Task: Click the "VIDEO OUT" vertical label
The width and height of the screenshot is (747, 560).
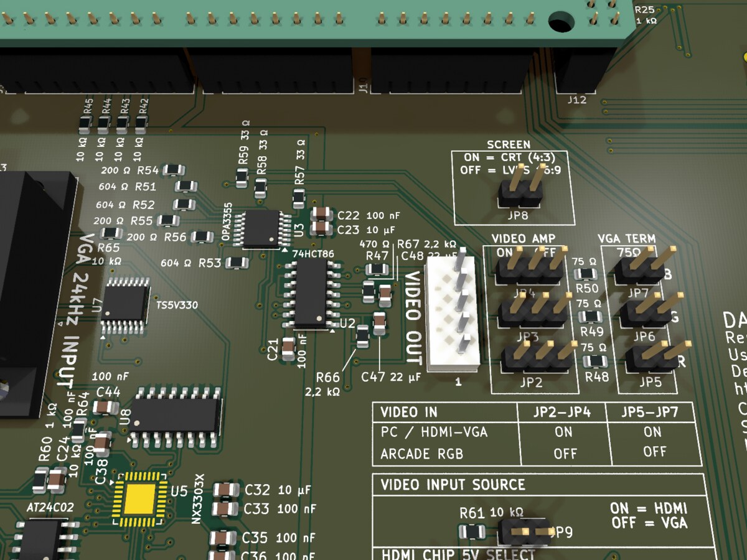Action: [413, 318]
